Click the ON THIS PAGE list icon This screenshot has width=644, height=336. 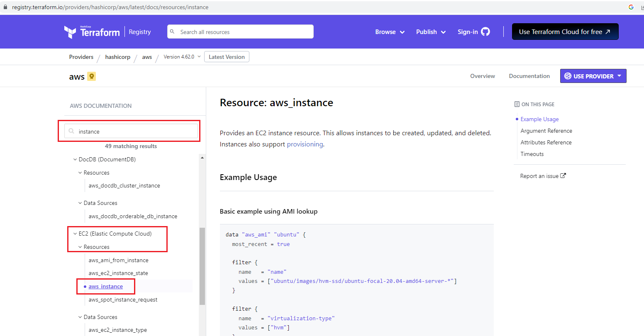517,104
